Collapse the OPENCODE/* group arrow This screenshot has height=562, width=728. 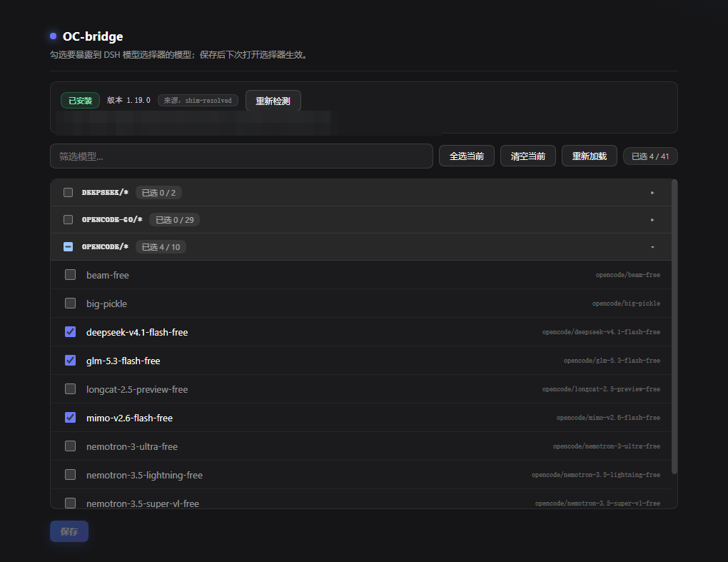[x=652, y=247]
